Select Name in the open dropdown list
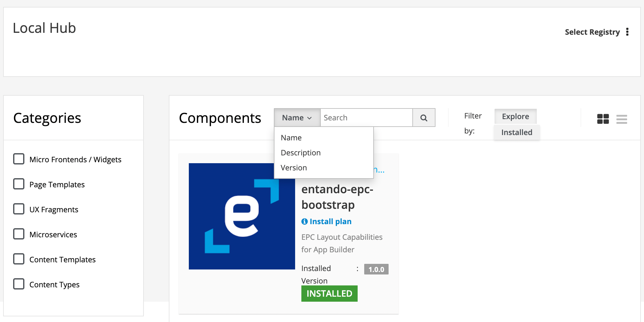This screenshot has width=644, height=322. click(291, 138)
